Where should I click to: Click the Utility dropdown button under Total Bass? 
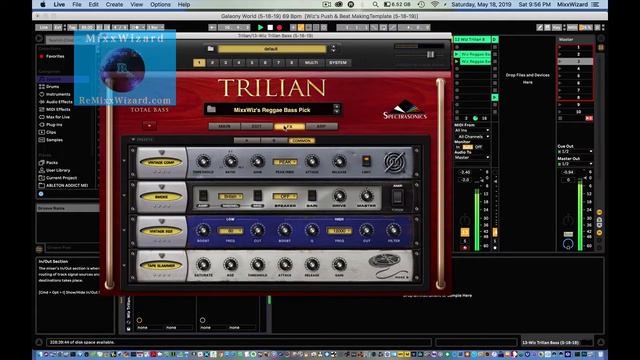pos(149,125)
